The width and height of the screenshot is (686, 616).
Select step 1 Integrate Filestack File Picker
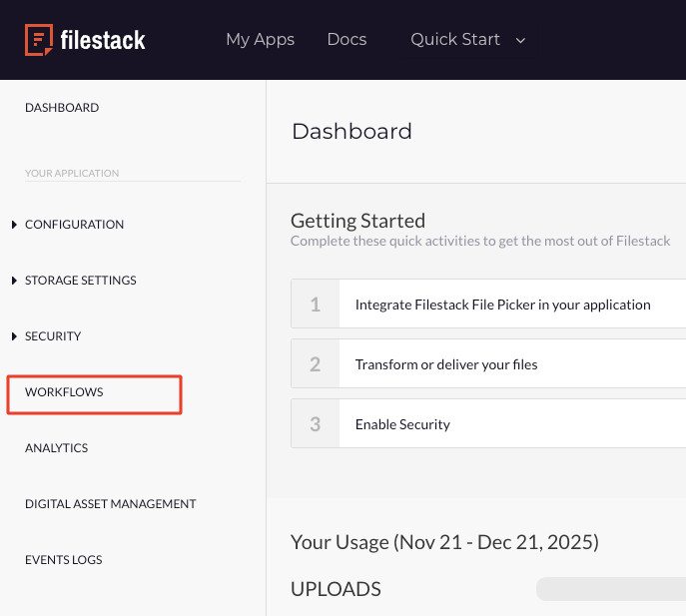488,304
